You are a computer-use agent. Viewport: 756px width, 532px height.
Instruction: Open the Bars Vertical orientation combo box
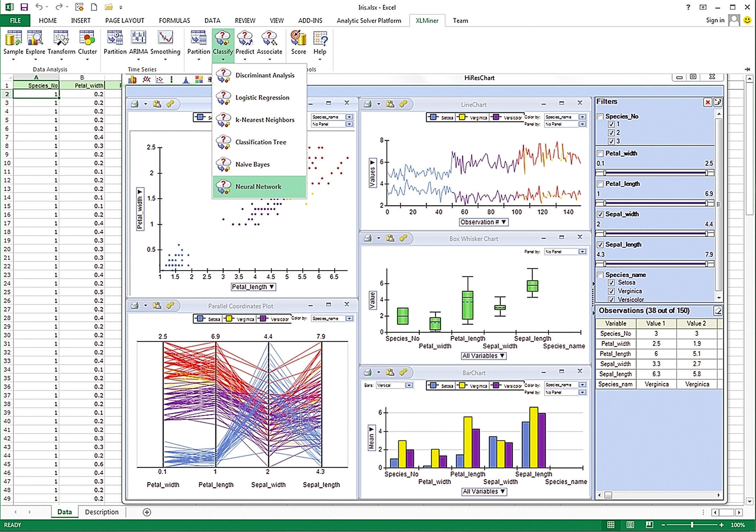[x=409, y=385]
